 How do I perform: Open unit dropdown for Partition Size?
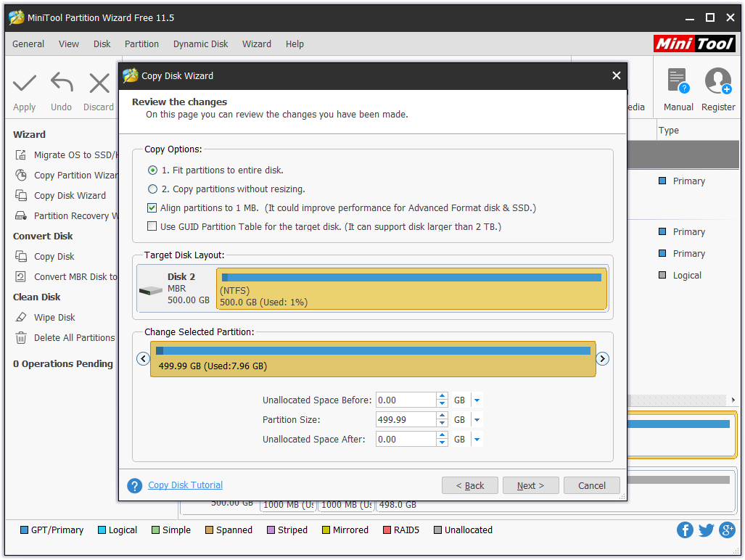(477, 420)
